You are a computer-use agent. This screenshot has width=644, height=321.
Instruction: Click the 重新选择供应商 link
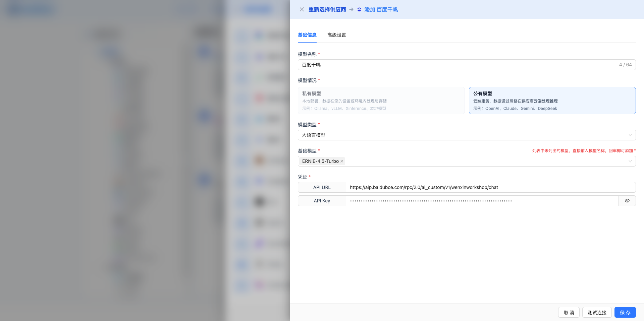tap(327, 9)
